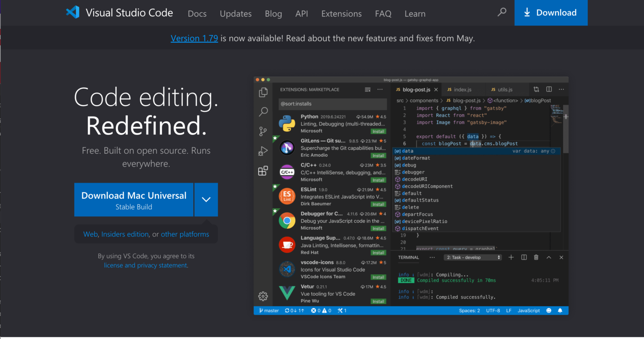This screenshot has width=644, height=339.
Task: Expand the Download Mac Universal dropdown arrow
Action: tap(206, 200)
